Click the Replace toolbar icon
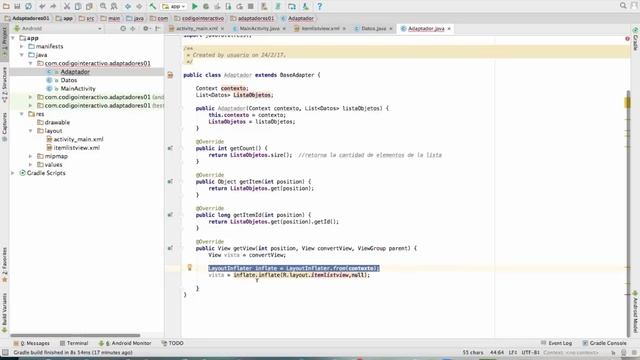This screenshot has height=360, width=640. click(x=114, y=6)
